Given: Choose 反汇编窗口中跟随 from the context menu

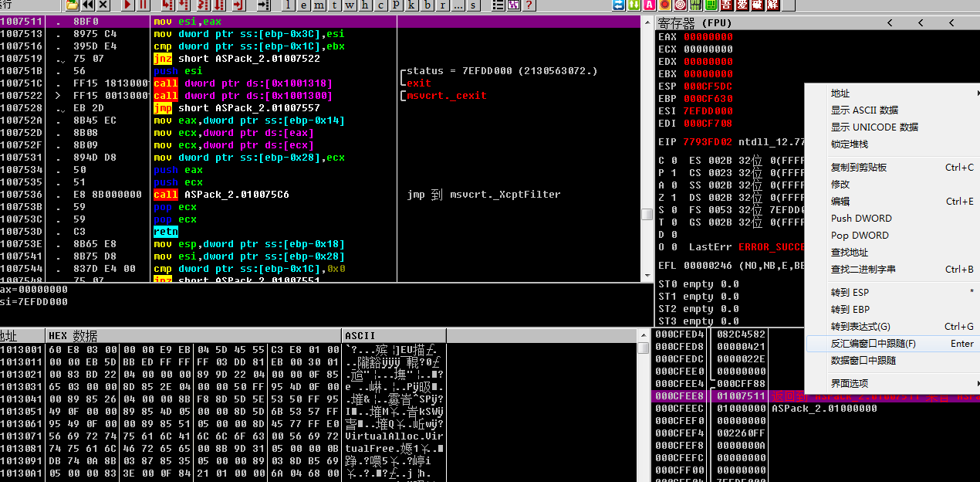Looking at the screenshot, I should tap(873, 344).
